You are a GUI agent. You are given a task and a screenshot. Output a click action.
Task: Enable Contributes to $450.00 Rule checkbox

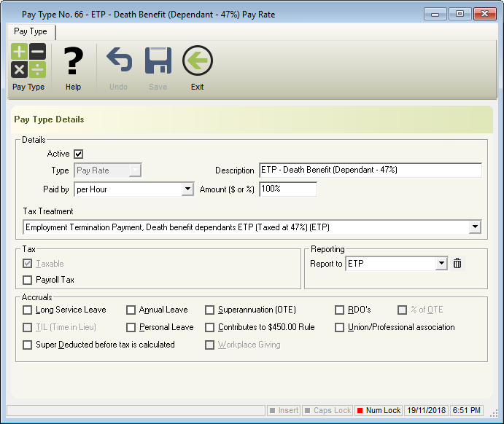pos(209,327)
